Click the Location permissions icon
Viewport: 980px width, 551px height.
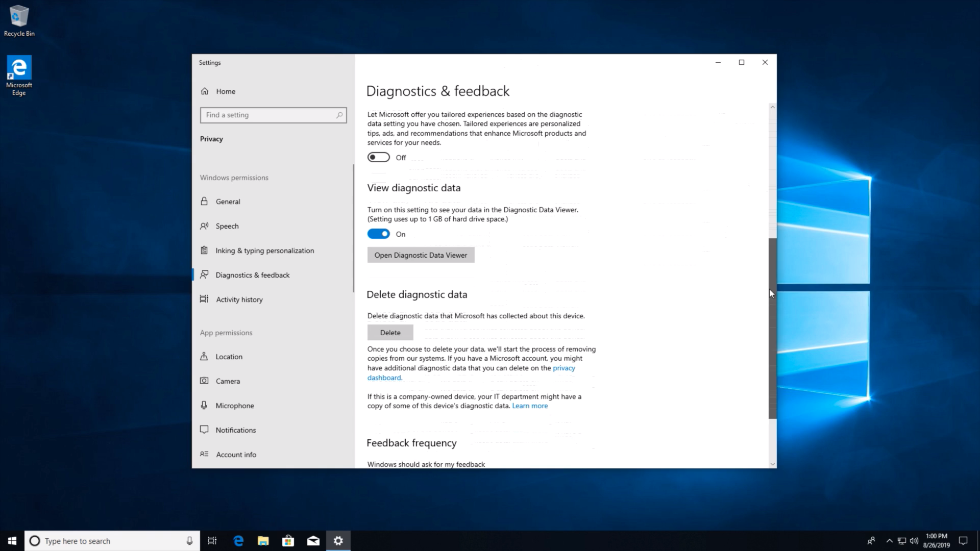pyautogui.click(x=204, y=356)
